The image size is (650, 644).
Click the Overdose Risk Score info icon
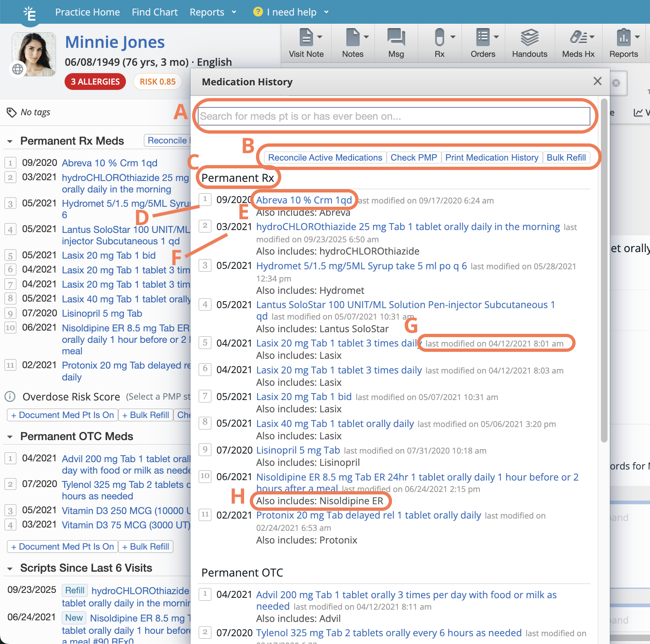10,397
